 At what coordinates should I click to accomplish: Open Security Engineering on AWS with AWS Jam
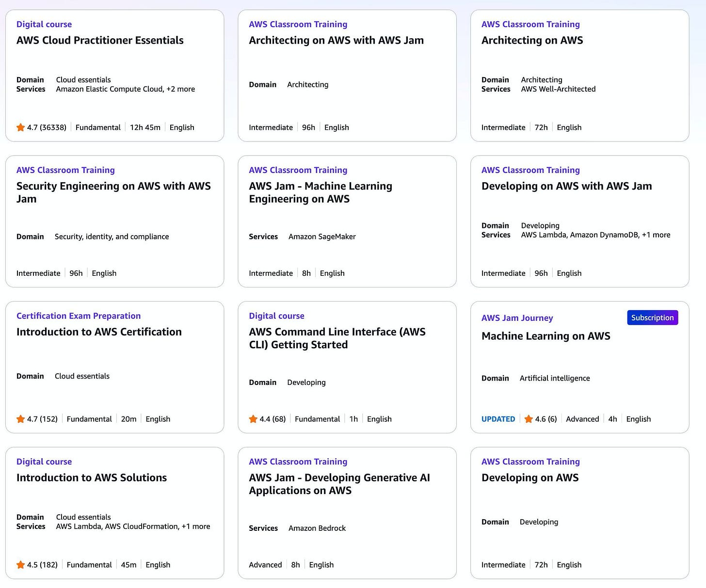(113, 192)
